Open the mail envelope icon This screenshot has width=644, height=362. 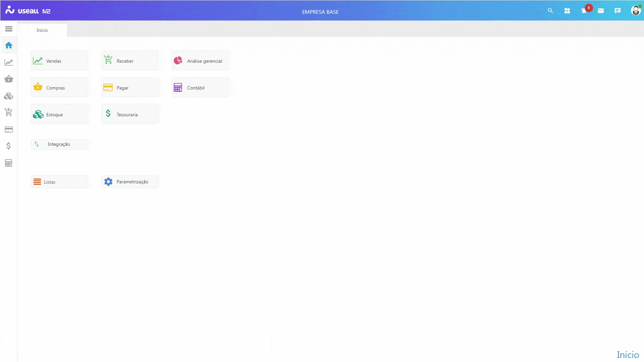(601, 11)
